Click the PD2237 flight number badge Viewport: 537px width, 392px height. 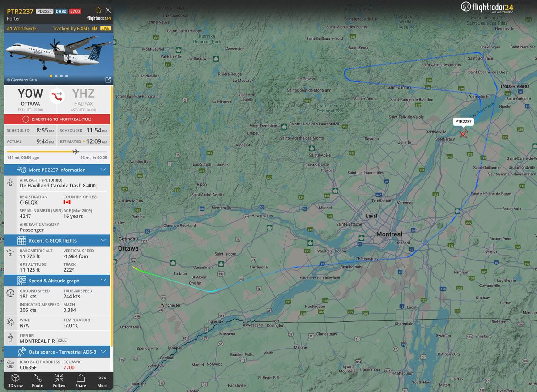click(x=44, y=11)
